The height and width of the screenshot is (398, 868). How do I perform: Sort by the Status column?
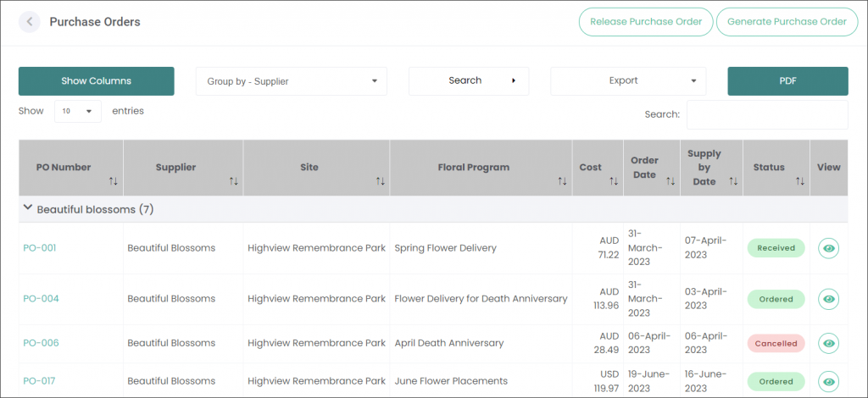[799, 181]
